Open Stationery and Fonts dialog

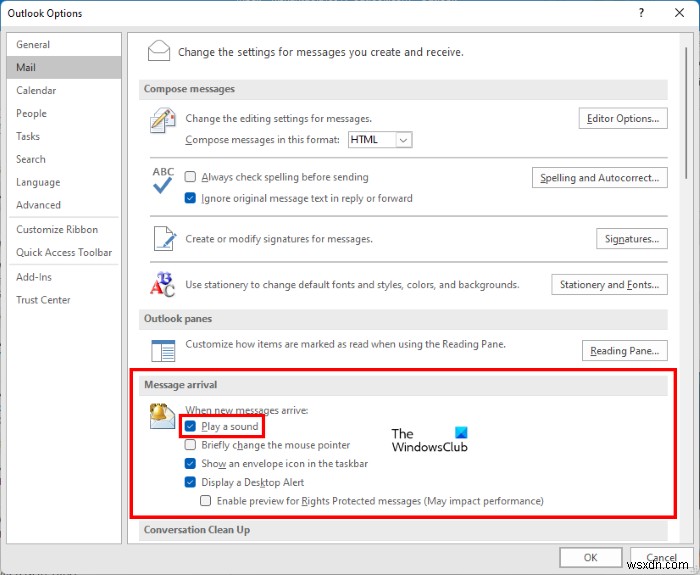609,285
